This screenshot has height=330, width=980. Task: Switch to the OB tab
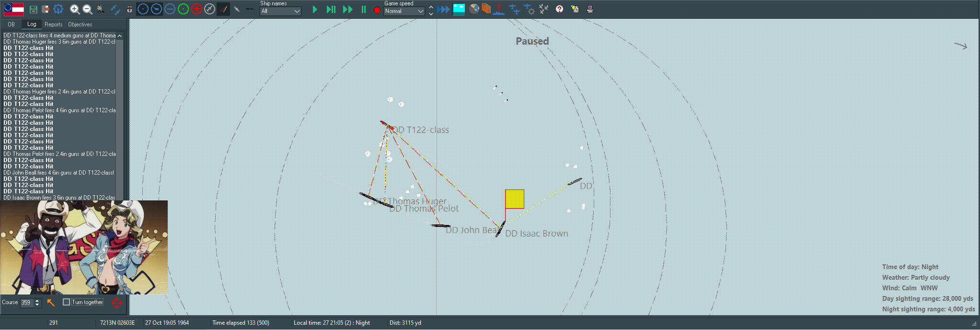pyautogui.click(x=11, y=24)
